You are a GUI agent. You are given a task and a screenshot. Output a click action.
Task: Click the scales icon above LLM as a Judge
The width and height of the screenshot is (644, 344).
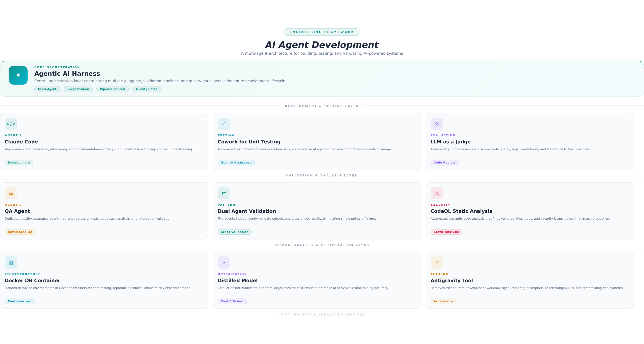(436, 124)
